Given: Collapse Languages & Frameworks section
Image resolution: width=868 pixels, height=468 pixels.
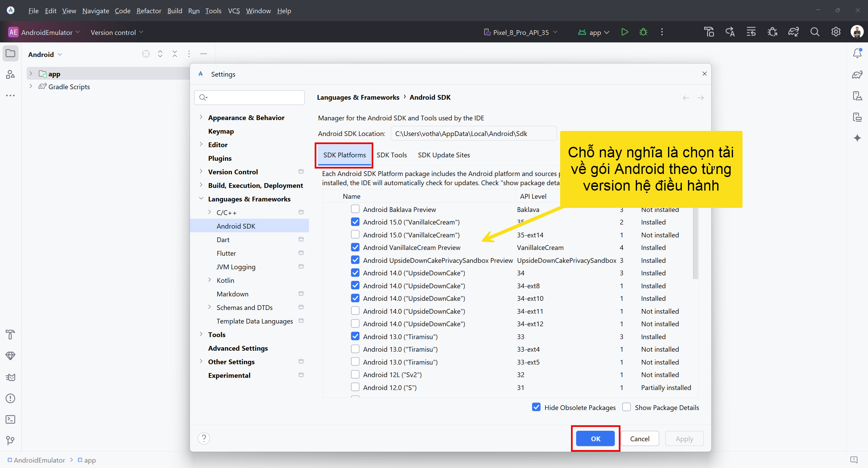Looking at the screenshot, I should [x=201, y=199].
